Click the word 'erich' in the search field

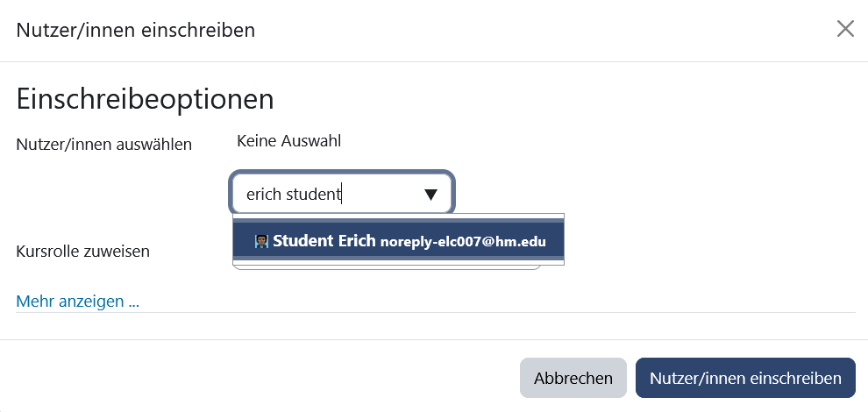coord(265,195)
